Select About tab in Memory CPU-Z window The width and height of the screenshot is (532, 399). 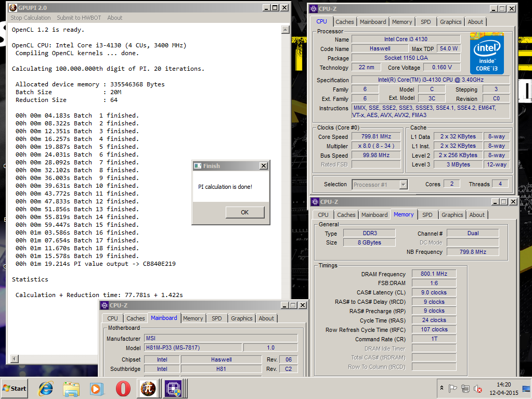pyautogui.click(x=477, y=215)
